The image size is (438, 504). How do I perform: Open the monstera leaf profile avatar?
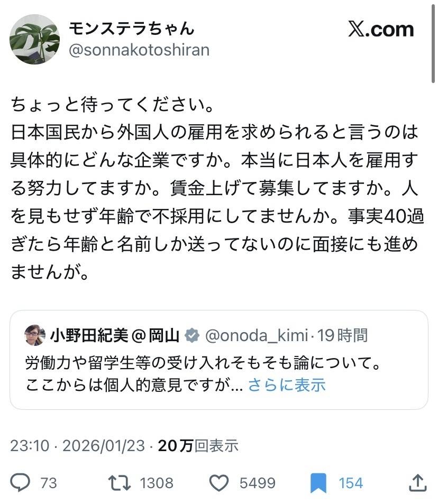pyautogui.click(x=35, y=39)
